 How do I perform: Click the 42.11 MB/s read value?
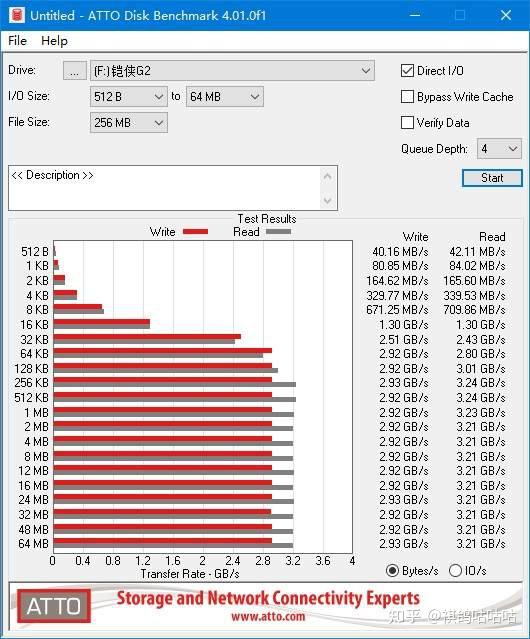[x=477, y=252]
